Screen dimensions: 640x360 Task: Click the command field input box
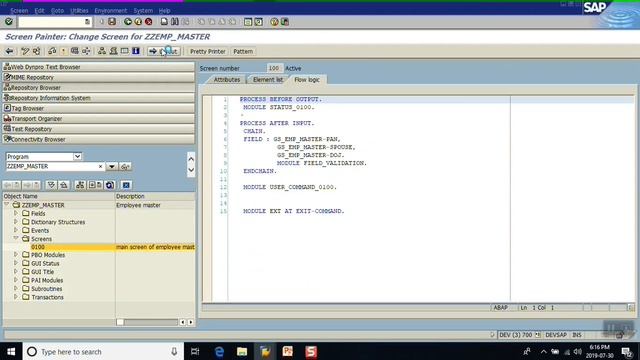coord(54,22)
